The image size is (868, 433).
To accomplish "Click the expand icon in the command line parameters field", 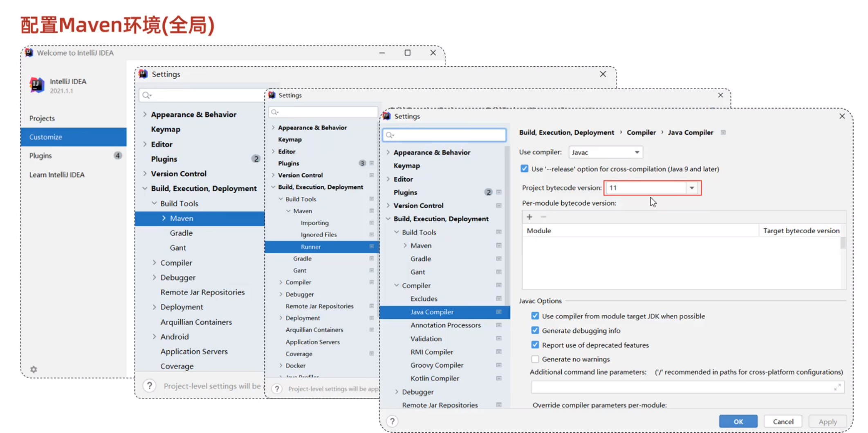I will click(839, 387).
